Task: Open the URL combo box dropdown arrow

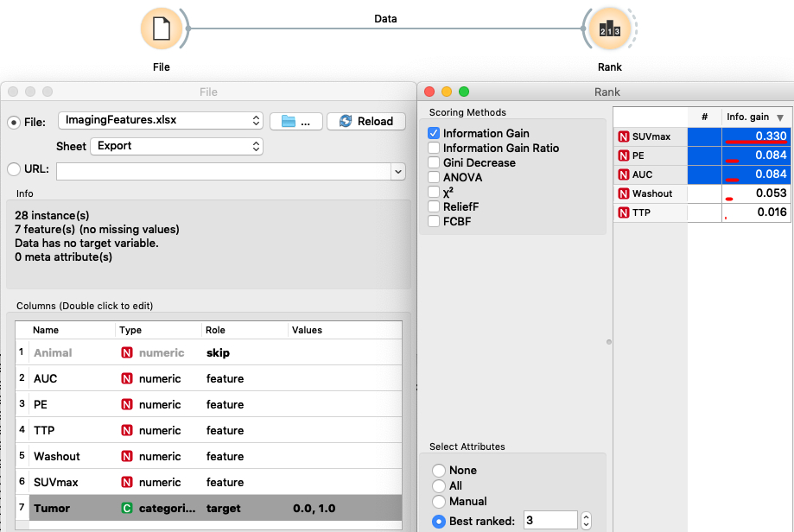Action: pos(397,172)
